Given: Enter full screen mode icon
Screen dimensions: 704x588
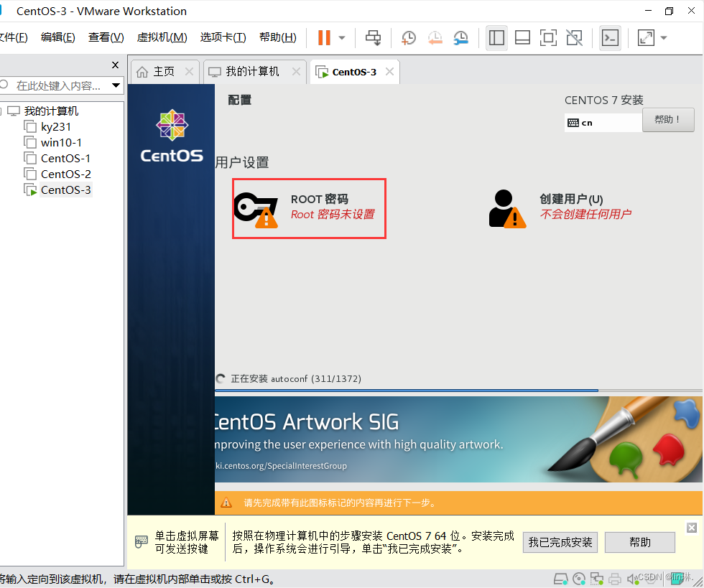Looking at the screenshot, I should click(x=548, y=38).
